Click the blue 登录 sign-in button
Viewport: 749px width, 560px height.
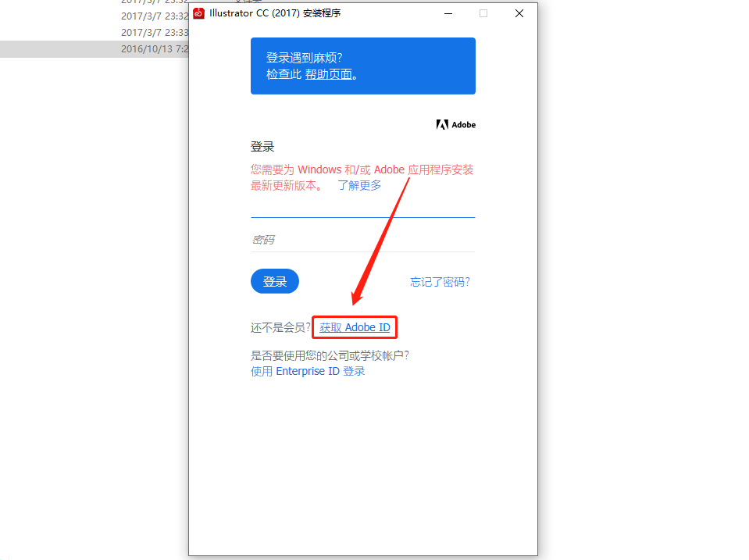275,281
